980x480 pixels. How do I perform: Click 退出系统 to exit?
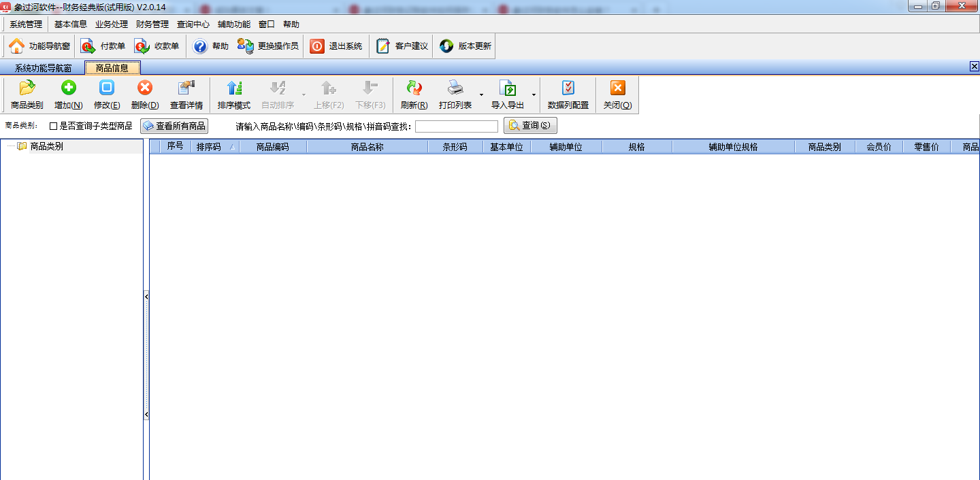(336, 46)
